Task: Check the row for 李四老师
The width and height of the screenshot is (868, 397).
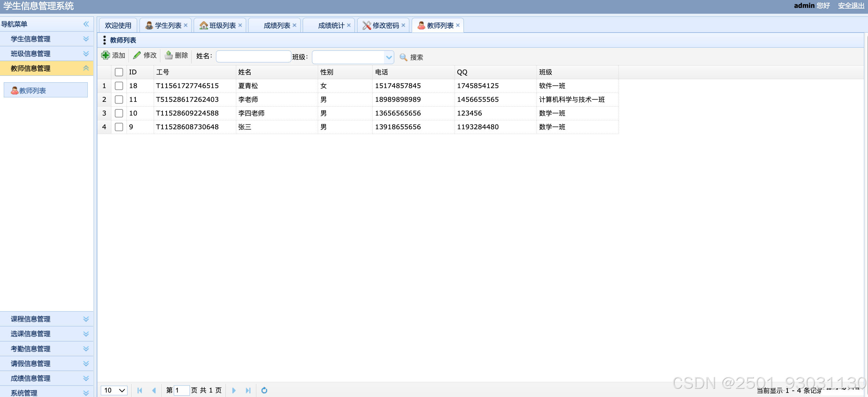Action: (x=119, y=113)
